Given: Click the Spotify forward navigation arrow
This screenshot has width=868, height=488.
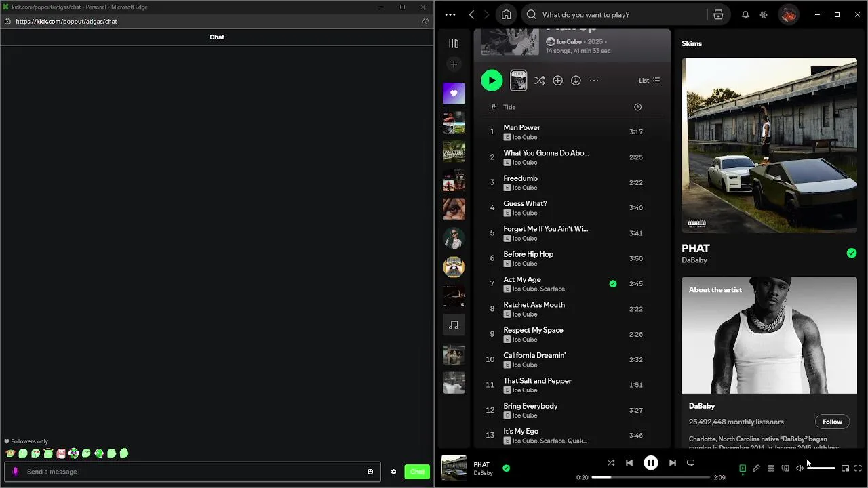Looking at the screenshot, I should (x=486, y=14).
